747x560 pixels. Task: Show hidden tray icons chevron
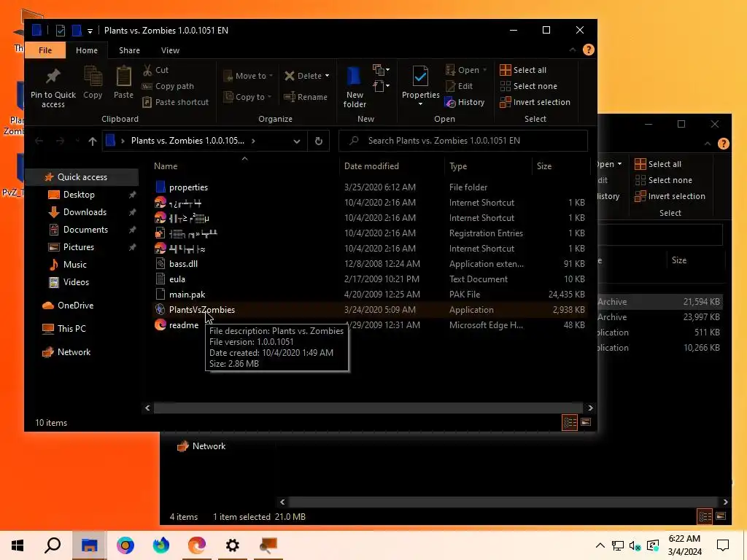(600, 545)
